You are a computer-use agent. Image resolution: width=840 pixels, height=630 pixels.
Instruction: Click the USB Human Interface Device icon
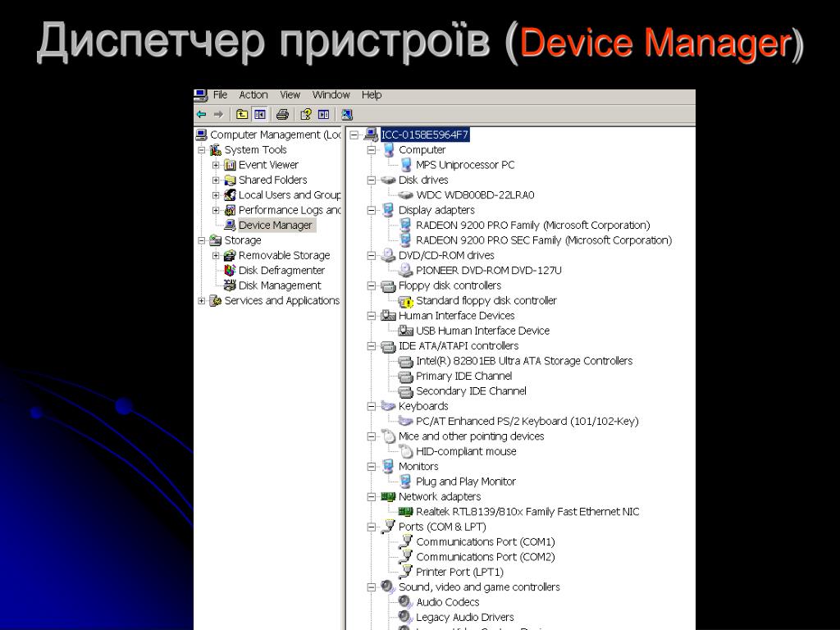[x=406, y=331]
